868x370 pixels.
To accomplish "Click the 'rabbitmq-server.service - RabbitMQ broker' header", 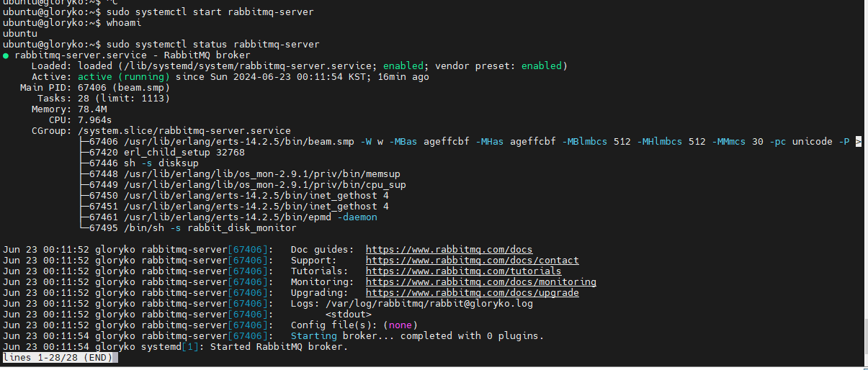I will 133,55.
